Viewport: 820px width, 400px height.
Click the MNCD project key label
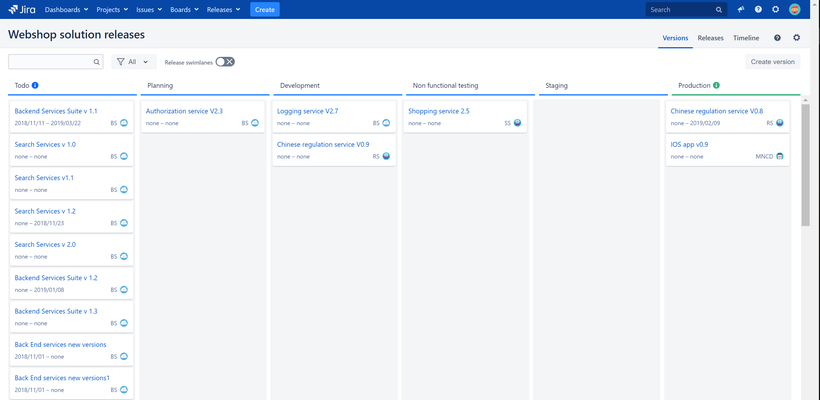point(764,156)
